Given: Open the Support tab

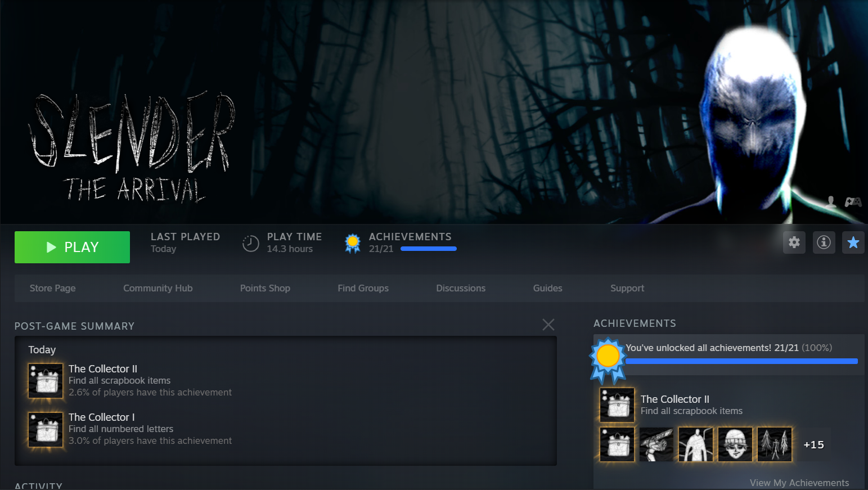Looking at the screenshot, I should (627, 288).
